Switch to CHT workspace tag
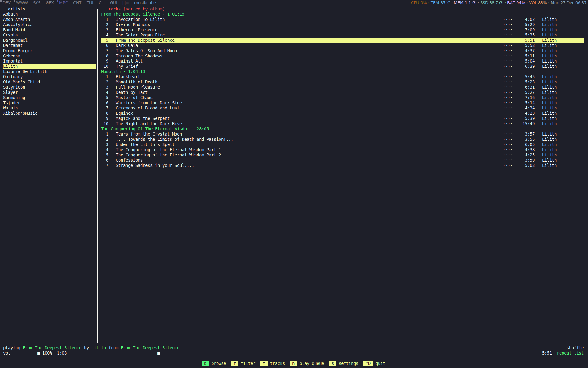This screenshot has height=368, width=588. click(77, 3)
